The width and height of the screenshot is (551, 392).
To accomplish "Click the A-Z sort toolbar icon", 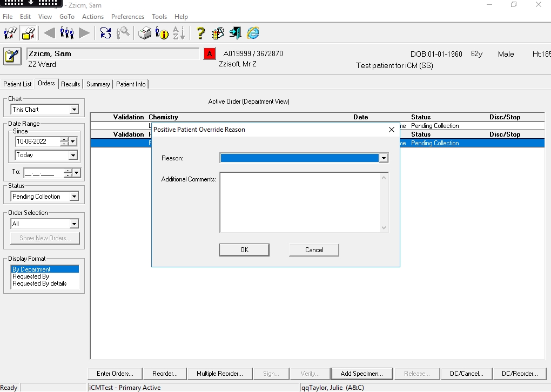I will point(179,33).
